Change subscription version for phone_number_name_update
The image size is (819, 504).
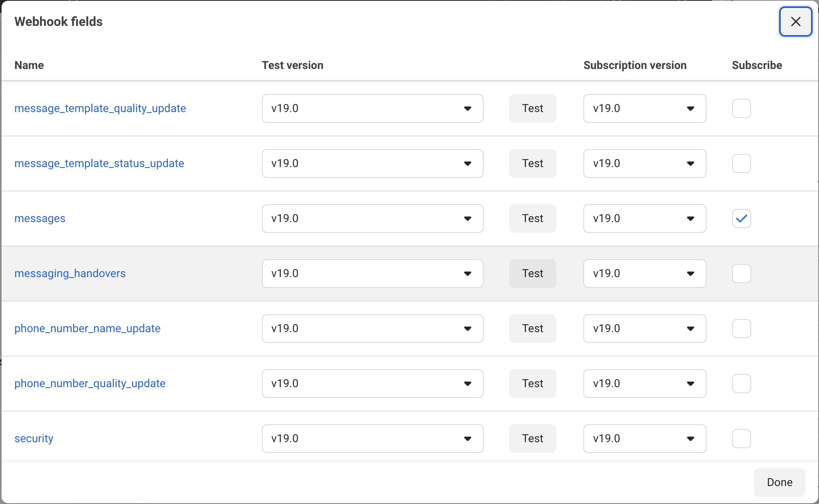point(645,329)
